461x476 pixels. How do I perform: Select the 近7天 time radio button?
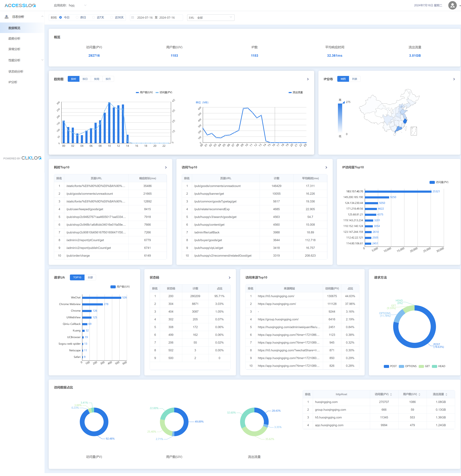(93, 18)
